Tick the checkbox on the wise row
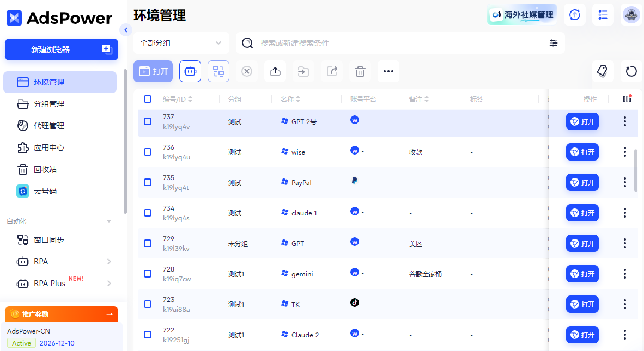 [148, 152]
